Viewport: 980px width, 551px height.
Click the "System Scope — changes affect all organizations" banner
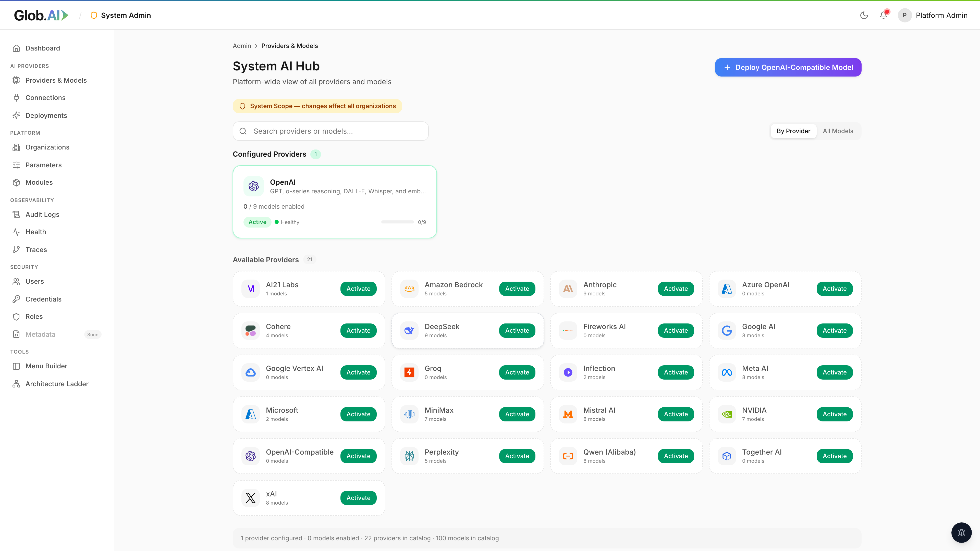tap(317, 106)
